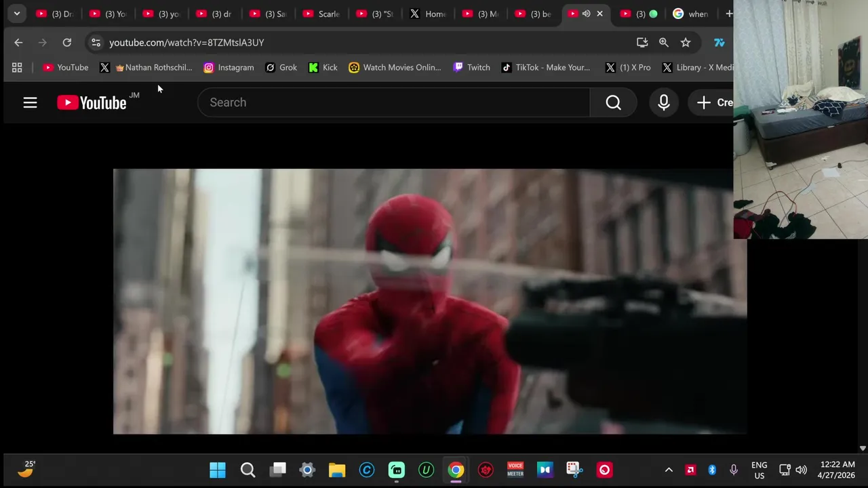Screen dimensions: 868x488
Task: Open the blue C app on taskbar
Action: [x=367, y=470]
